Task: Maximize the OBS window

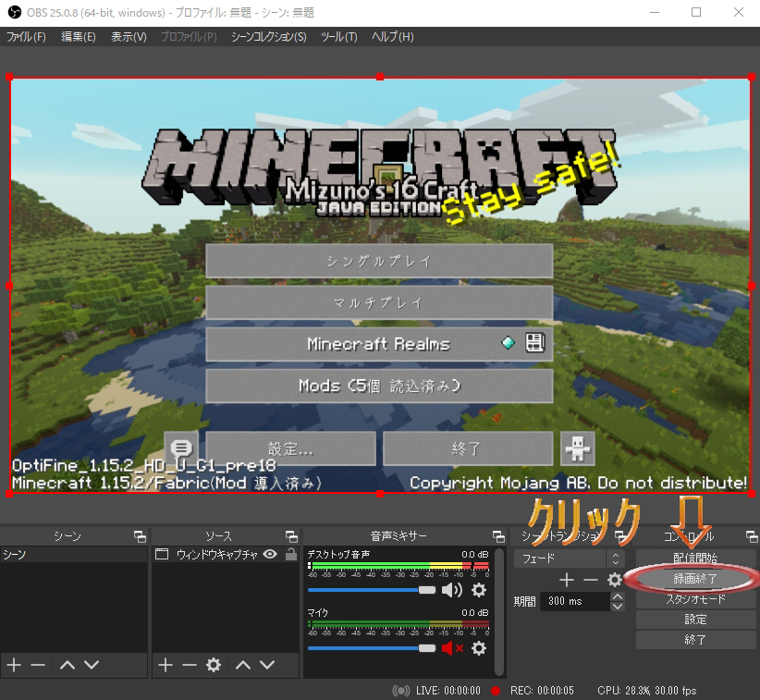Action: (x=696, y=12)
